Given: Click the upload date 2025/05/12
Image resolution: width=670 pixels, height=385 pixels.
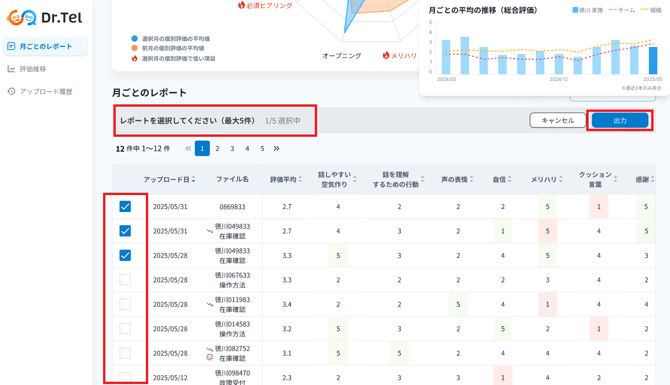Looking at the screenshot, I should (170, 378).
